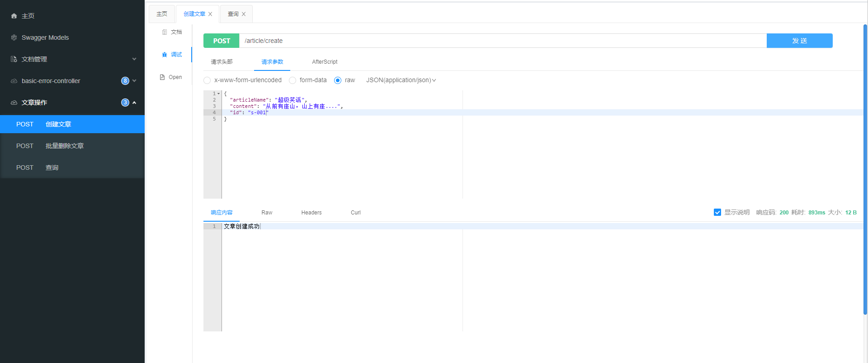Open the Open side menu item
The width and height of the screenshot is (868, 363).
[171, 77]
